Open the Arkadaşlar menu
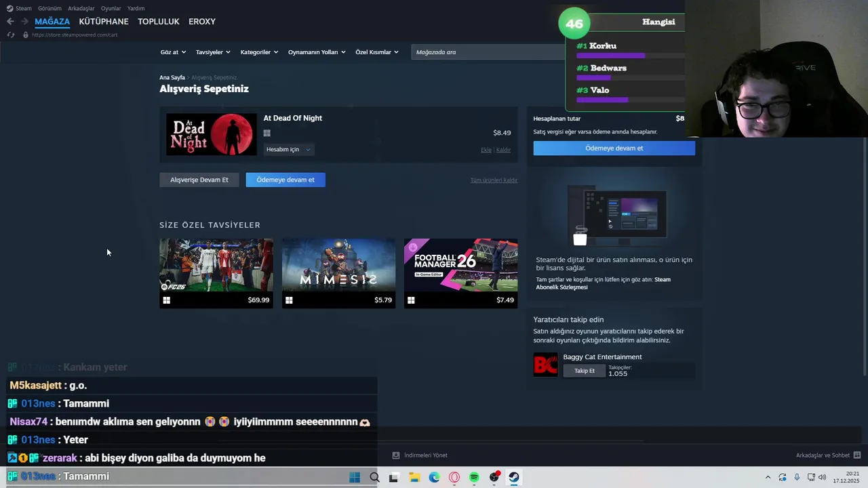Screen dimensions: 868x488 [81, 8]
